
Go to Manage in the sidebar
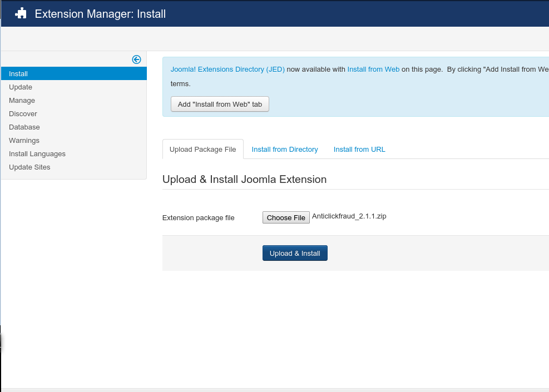point(22,101)
